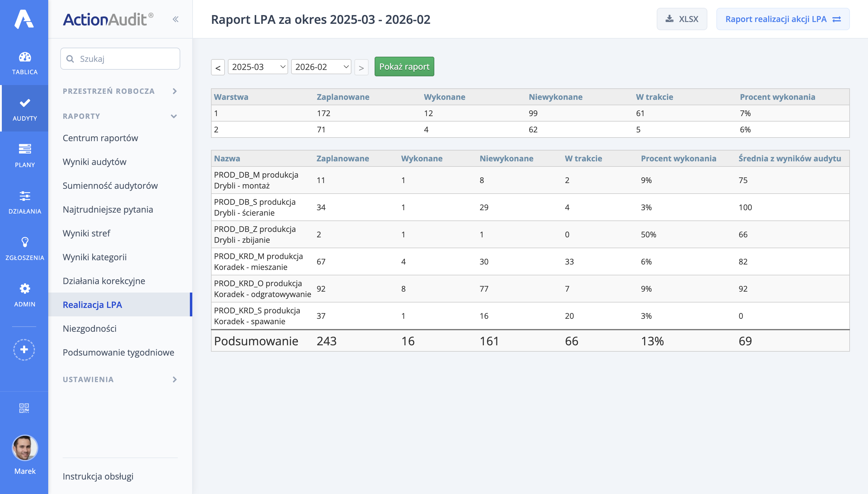Select Podsumowanie tygodniowe menu item
The width and height of the screenshot is (868, 494).
click(118, 352)
